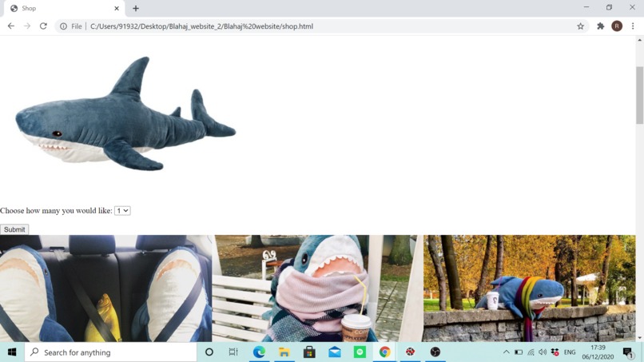Show hidden system tray icons

coord(507,352)
